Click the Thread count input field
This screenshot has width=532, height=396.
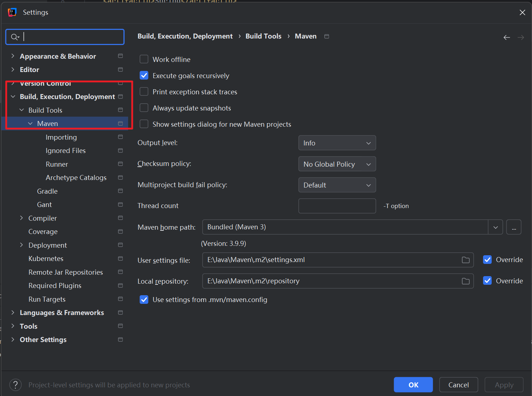pos(337,206)
